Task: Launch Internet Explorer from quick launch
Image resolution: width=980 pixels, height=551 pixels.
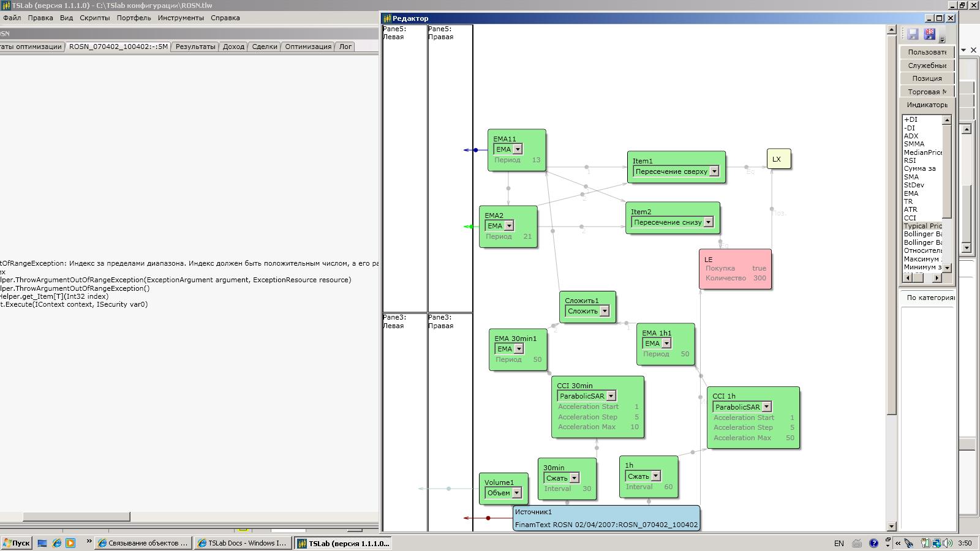Action: pyautogui.click(x=57, y=543)
